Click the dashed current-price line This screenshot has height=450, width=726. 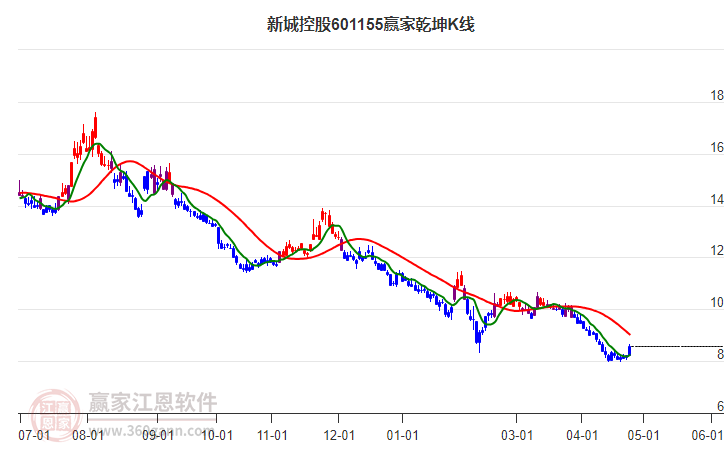tap(677, 346)
